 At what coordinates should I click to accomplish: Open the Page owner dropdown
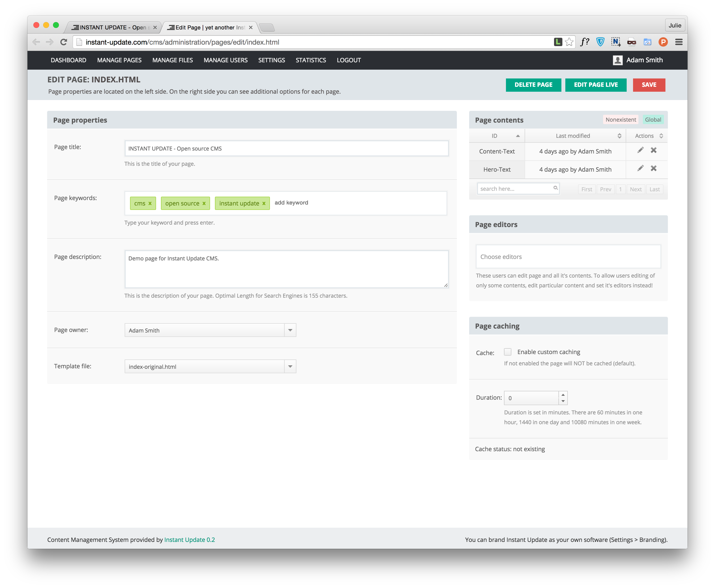tap(290, 330)
